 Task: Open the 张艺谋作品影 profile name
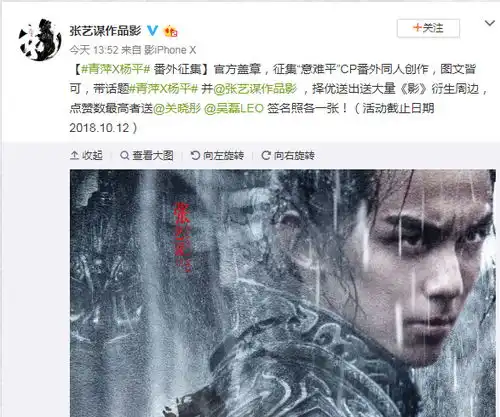[105, 31]
